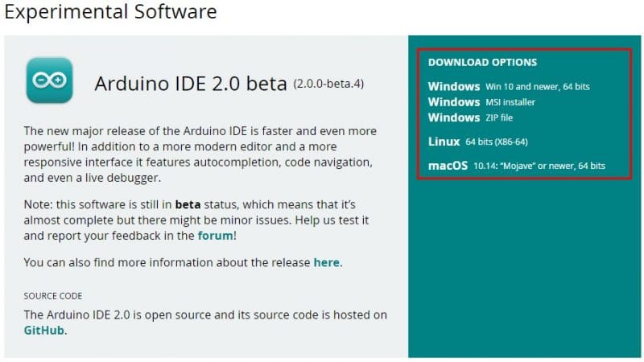The image size is (644, 362).
Task: Click the "Experimental Software" heading
Action: (110, 12)
